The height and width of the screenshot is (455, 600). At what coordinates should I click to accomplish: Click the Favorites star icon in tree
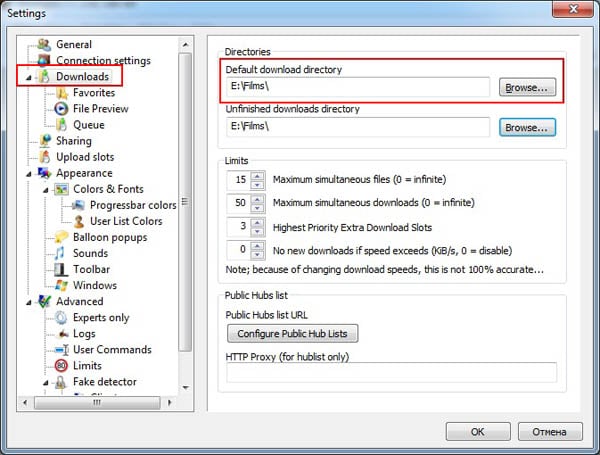pos(61,93)
